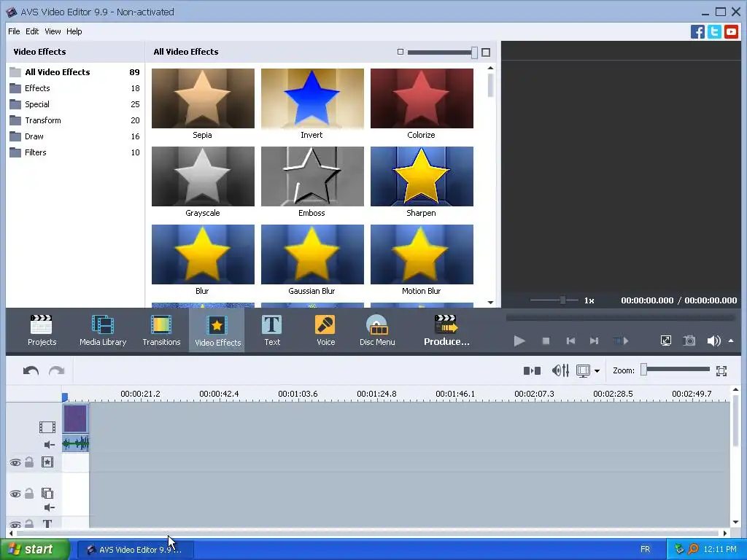This screenshot has height=560, width=747.
Task: Select the Blur effect thumbnail
Action: pyautogui.click(x=203, y=254)
